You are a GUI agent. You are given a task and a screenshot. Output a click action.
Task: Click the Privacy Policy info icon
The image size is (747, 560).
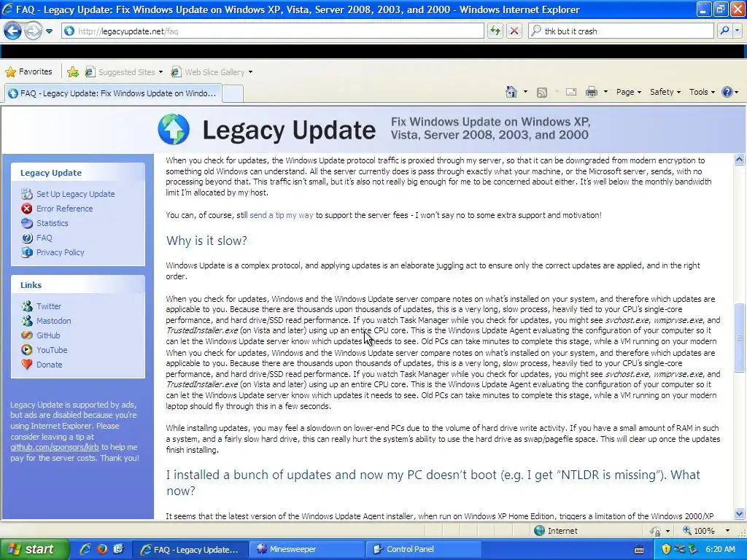(27, 252)
